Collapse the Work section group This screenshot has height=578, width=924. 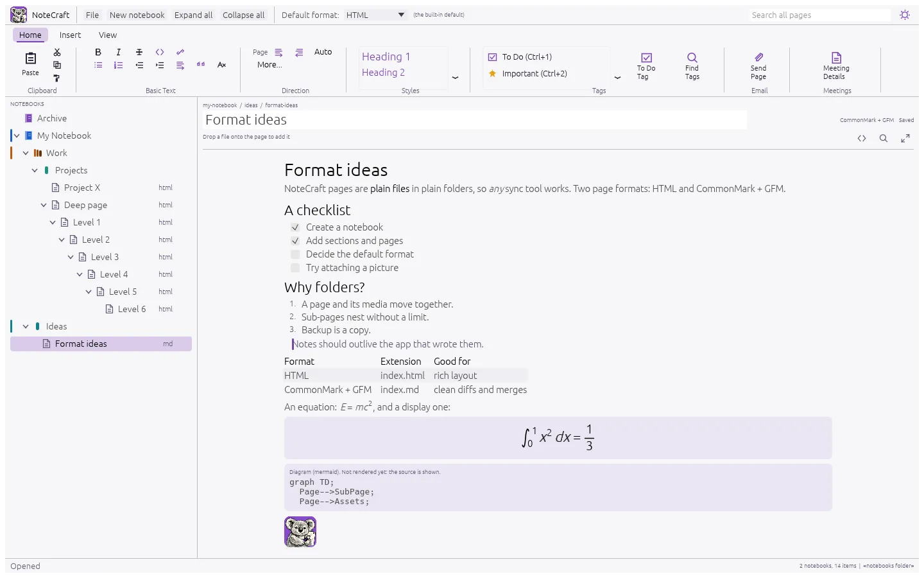[x=26, y=153]
